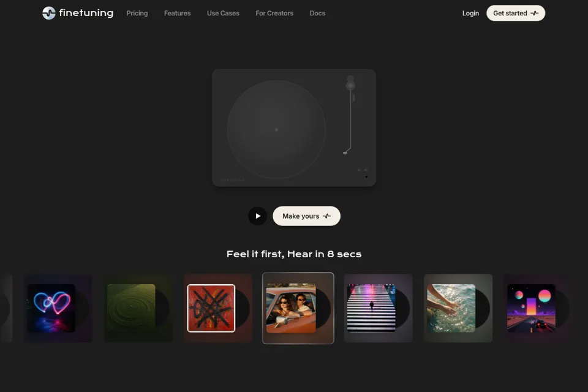Click the Make yours button
The image size is (588, 392).
[x=306, y=216]
